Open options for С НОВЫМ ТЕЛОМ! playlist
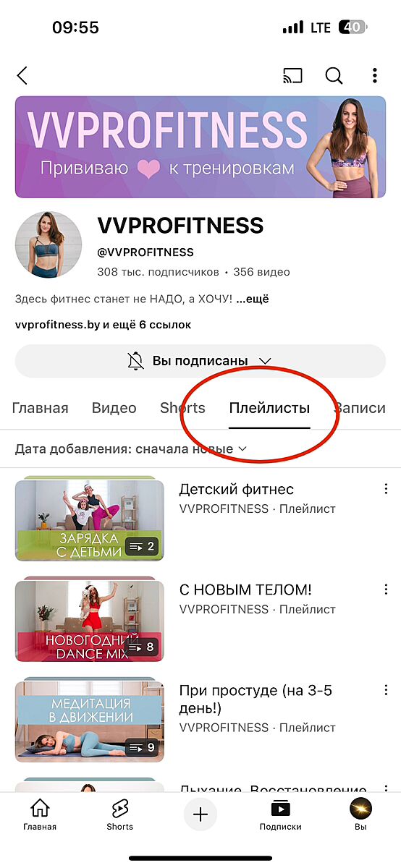Screen dimensions: 401x868 point(386,590)
